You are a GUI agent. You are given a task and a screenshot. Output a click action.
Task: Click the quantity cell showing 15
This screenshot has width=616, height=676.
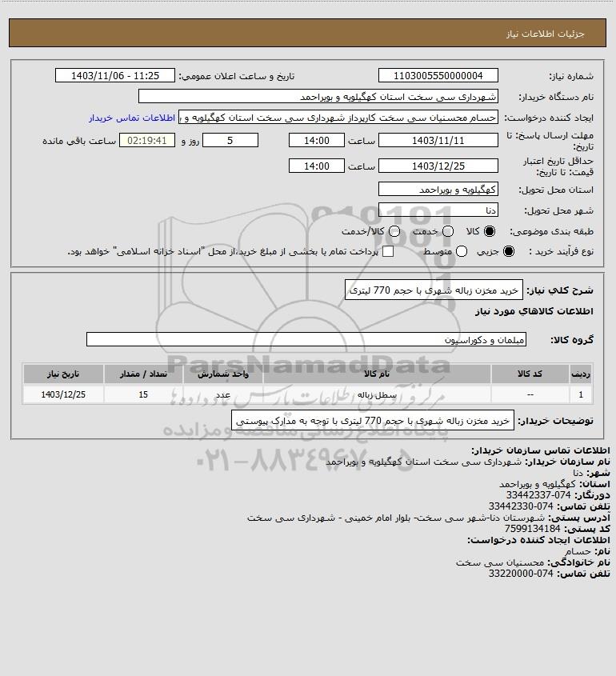[143, 394]
